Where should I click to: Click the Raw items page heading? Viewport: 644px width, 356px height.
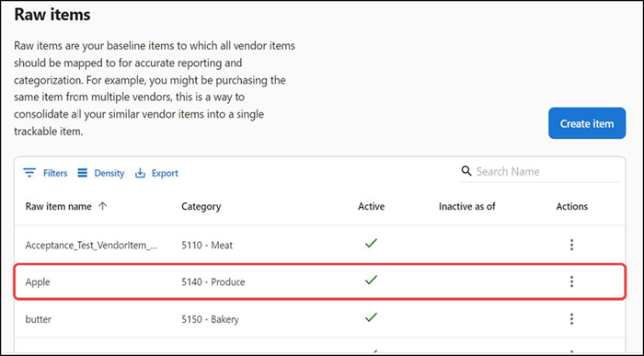click(x=52, y=15)
